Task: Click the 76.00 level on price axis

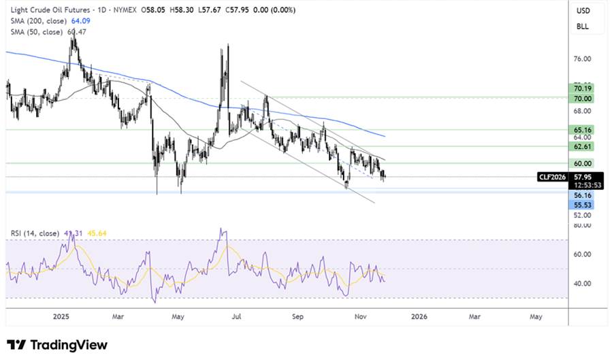Action: pos(583,59)
